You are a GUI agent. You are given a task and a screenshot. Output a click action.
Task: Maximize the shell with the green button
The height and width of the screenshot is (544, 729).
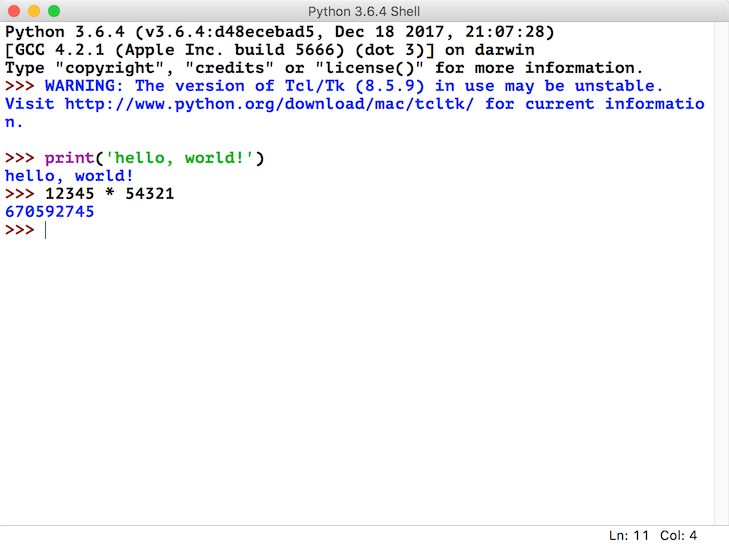tap(53, 11)
